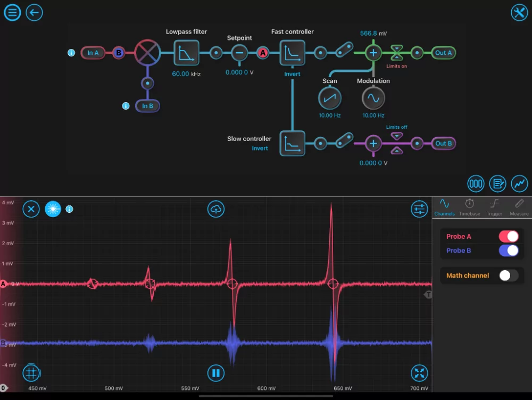Select the In B input
This screenshot has height=400, width=532.
(x=147, y=106)
